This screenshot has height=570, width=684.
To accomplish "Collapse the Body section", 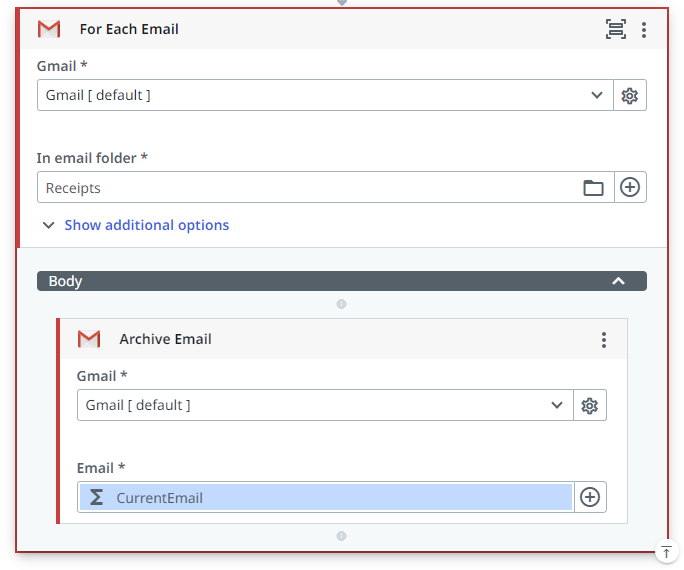I will pos(618,281).
